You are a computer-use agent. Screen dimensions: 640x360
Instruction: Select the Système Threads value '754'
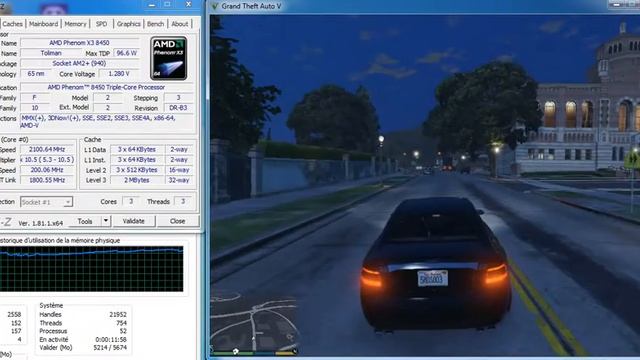coord(122,323)
